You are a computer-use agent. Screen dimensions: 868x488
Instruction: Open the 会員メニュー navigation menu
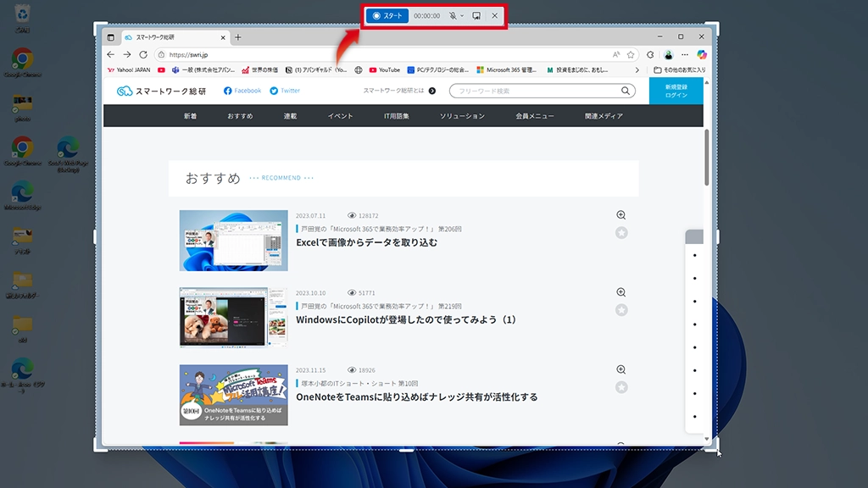535,116
